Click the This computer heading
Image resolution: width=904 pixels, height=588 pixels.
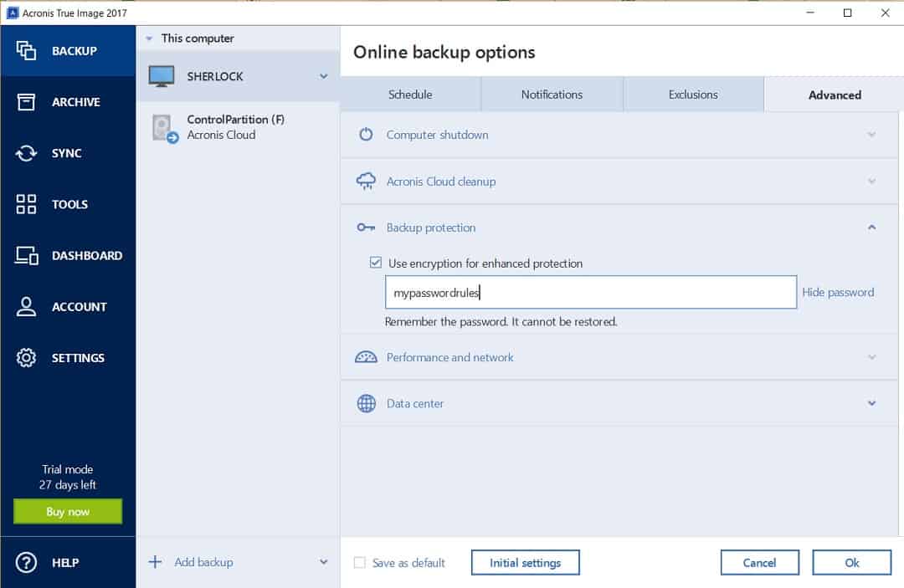198,38
